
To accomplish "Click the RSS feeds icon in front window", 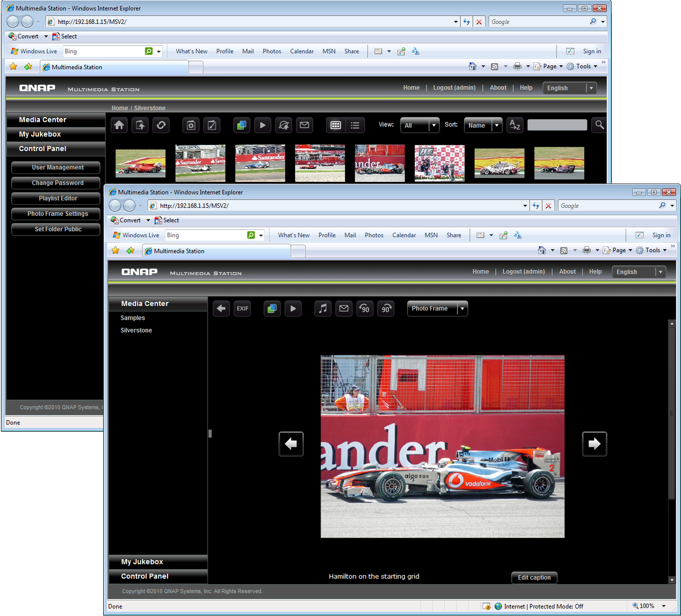I will click(x=564, y=250).
